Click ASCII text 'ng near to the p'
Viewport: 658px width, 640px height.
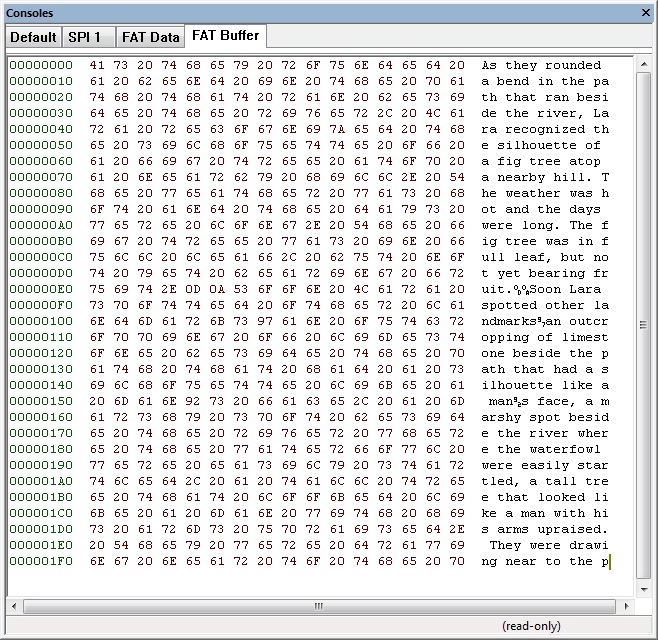pos(545,561)
